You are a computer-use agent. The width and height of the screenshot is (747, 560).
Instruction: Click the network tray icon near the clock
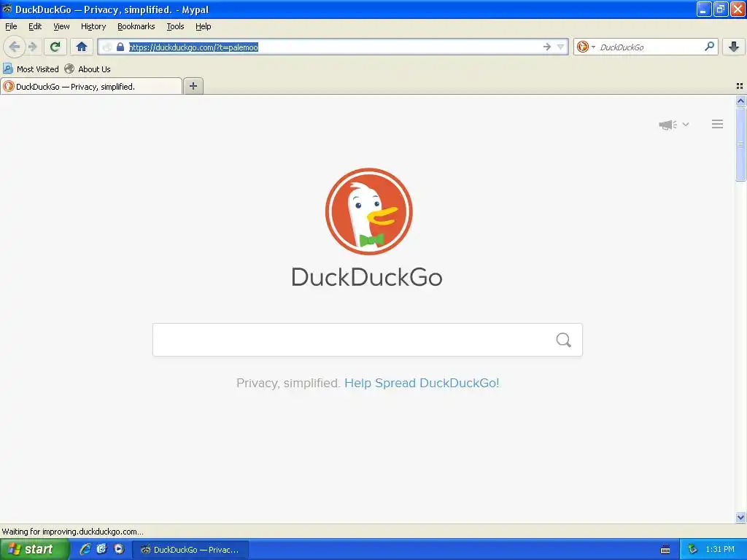pos(692,549)
